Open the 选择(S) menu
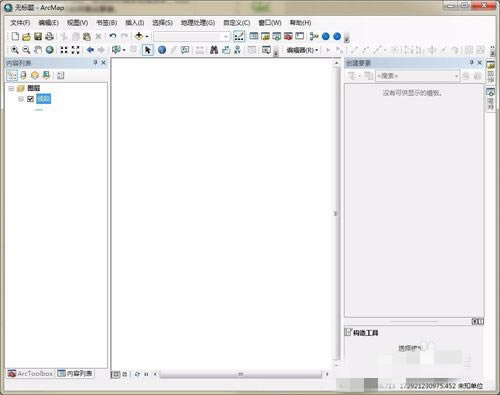 point(162,23)
